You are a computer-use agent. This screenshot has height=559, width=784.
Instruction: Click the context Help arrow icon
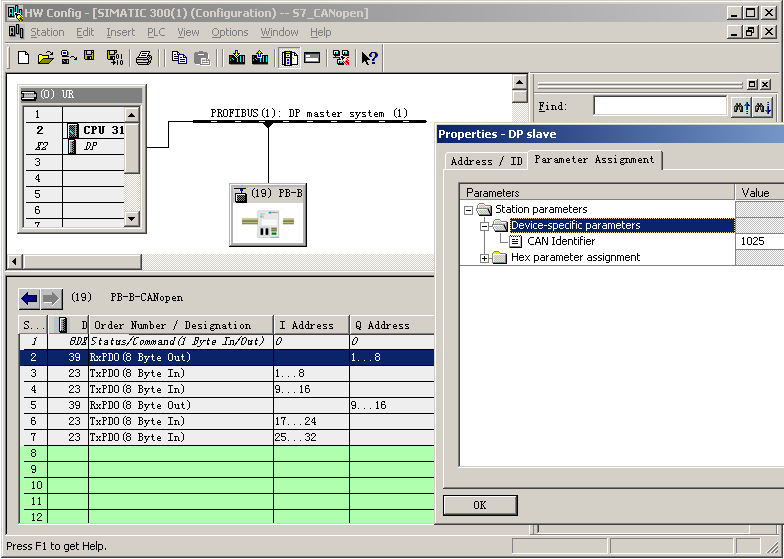pyautogui.click(x=370, y=58)
